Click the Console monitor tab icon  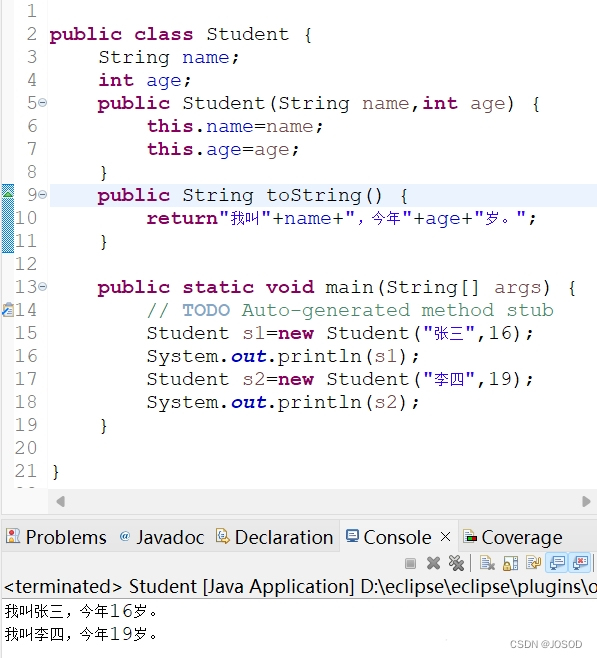tap(352, 536)
